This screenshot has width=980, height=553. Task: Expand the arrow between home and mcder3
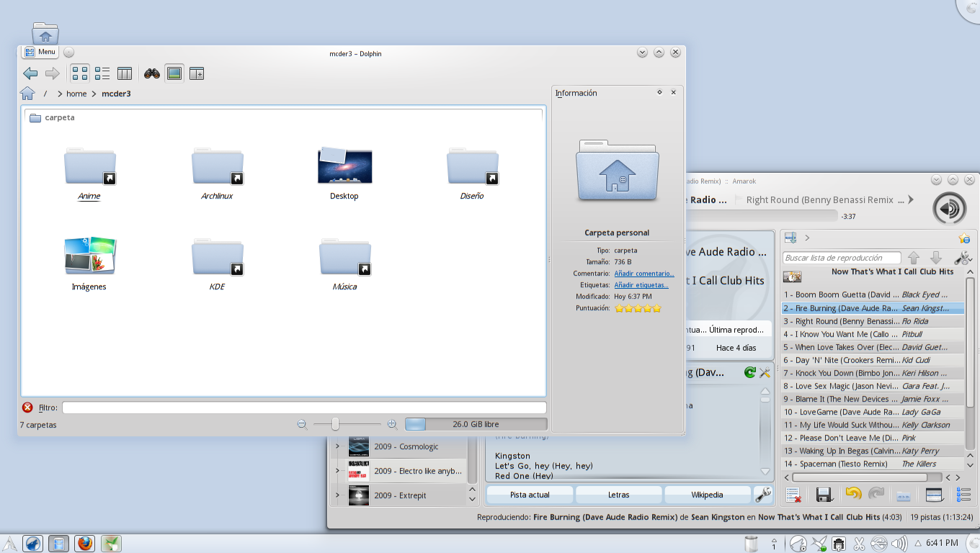pyautogui.click(x=94, y=94)
